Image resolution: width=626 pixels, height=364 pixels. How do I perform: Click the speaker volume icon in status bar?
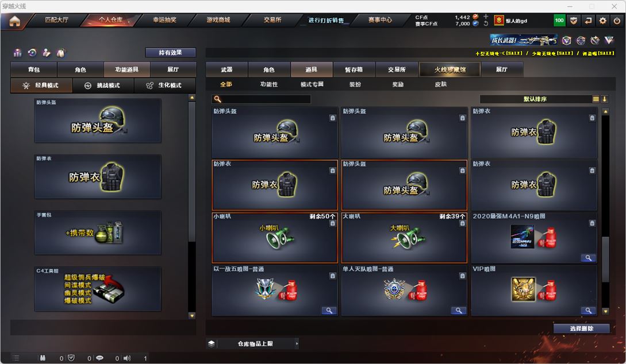pyautogui.click(x=127, y=358)
